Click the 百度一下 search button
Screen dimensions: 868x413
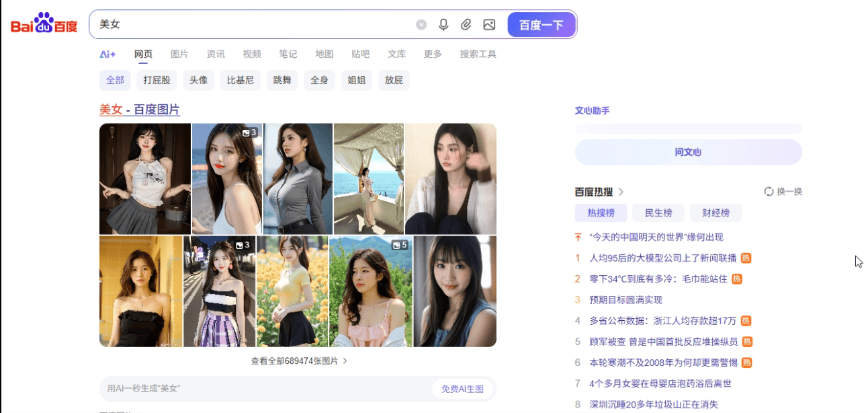pos(541,24)
